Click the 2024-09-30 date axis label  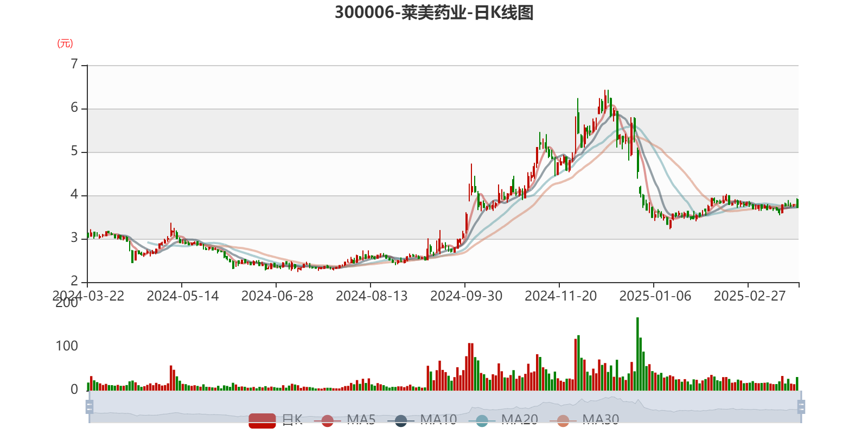pos(466,296)
